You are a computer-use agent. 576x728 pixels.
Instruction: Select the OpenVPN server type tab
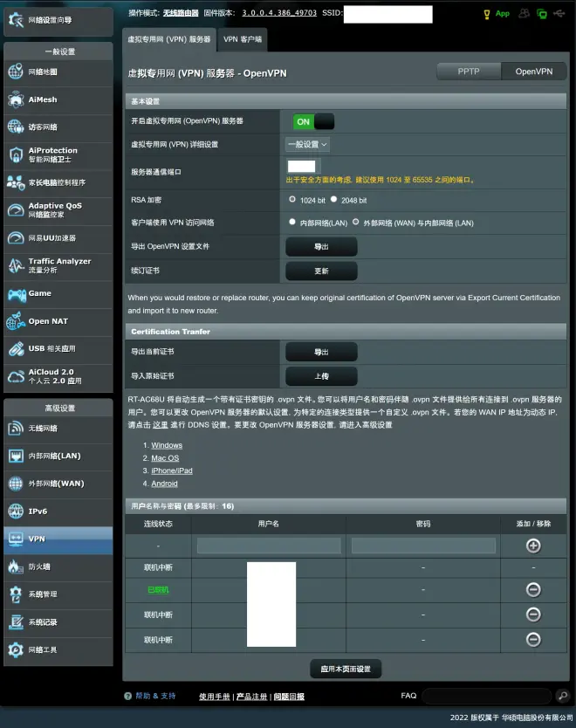(534, 72)
